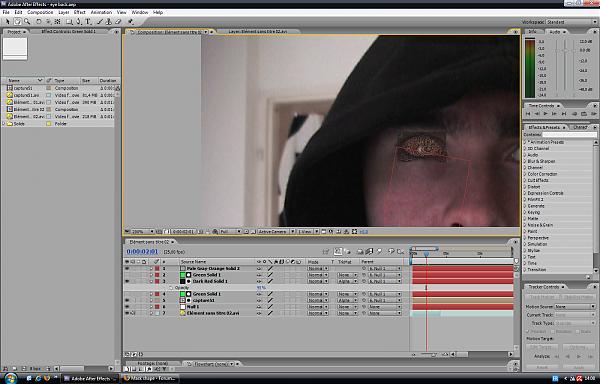
Task: Click the red label color swatch of Null 1
Action: pyautogui.click(x=157, y=307)
